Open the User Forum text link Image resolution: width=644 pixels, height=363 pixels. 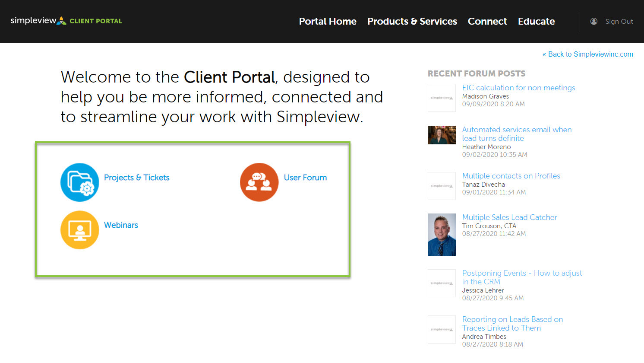[305, 178]
